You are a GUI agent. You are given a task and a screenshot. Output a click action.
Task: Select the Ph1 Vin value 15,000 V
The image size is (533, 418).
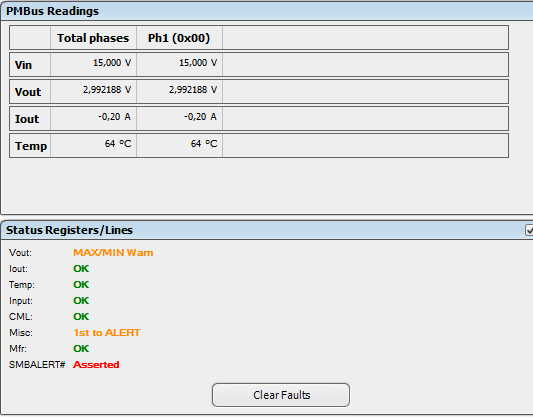click(x=198, y=63)
